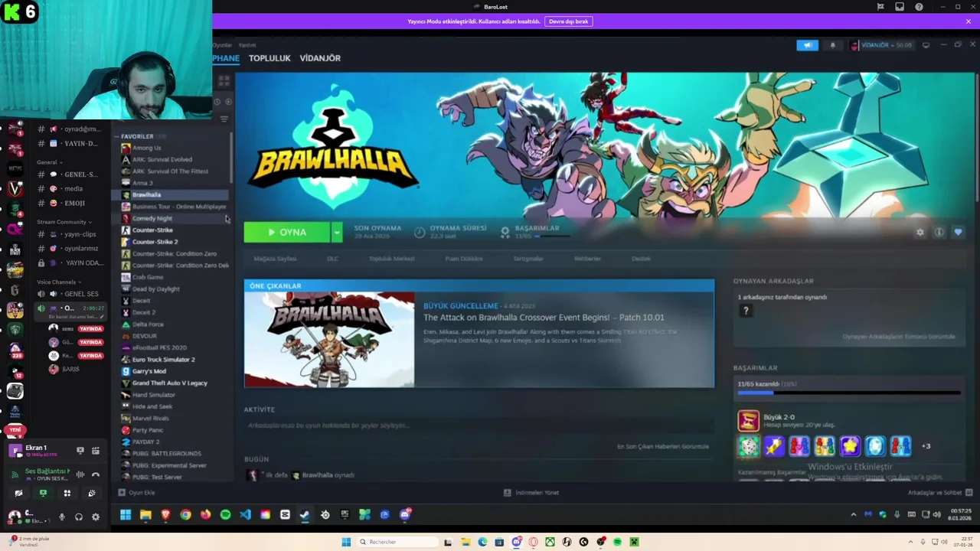The image size is (980, 551).
Task: Click inner Windows Start button
Action: pyautogui.click(x=125, y=515)
